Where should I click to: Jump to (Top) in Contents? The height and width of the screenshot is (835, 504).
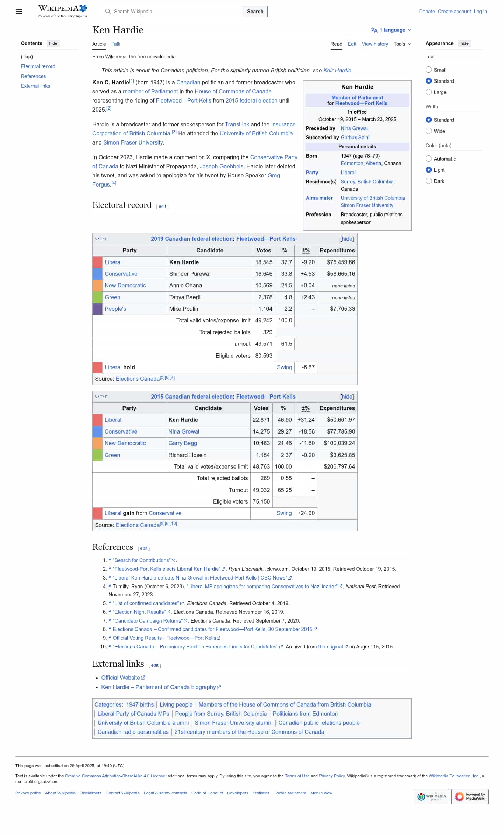click(x=27, y=57)
